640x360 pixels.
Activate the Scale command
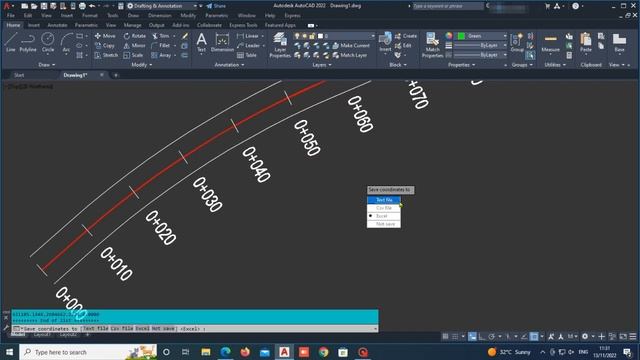[133, 55]
